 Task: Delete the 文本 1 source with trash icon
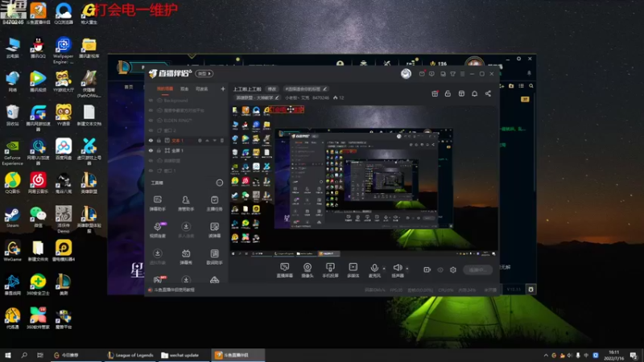tap(222, 140)
